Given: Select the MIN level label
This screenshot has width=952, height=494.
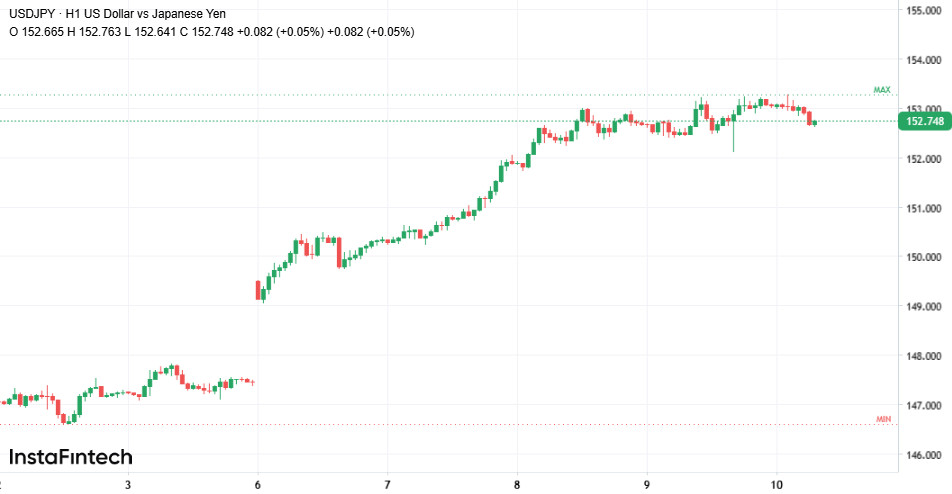Looking at the screenshot, I should coord(883,419).
